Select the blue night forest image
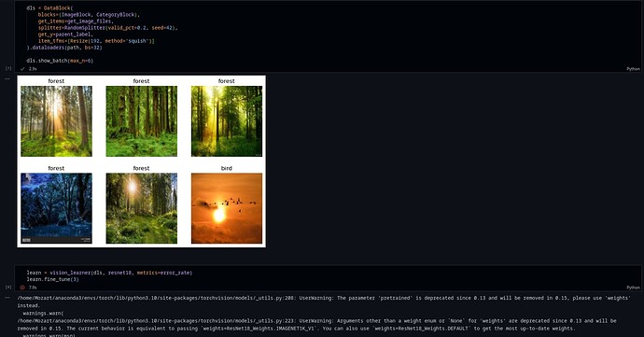 coord(56,208)
